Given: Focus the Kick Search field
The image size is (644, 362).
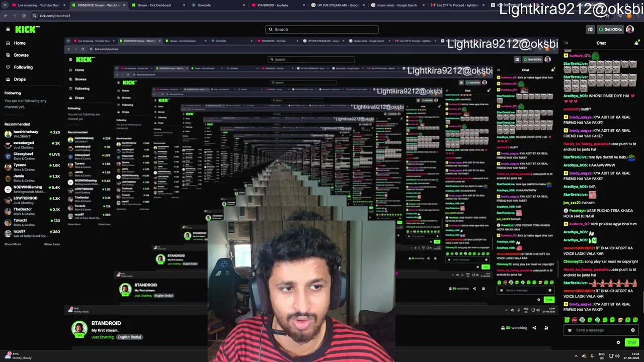Looking at the screenshot, I should (322, 30).
